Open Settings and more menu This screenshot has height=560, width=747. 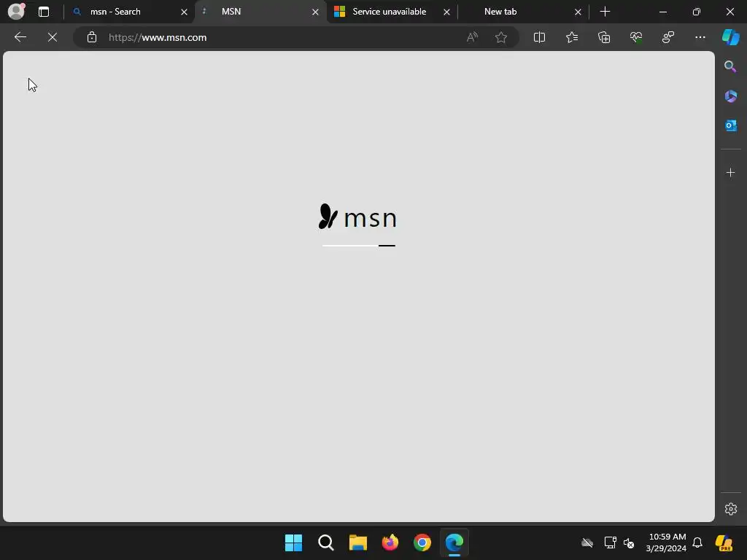[700, 37]
